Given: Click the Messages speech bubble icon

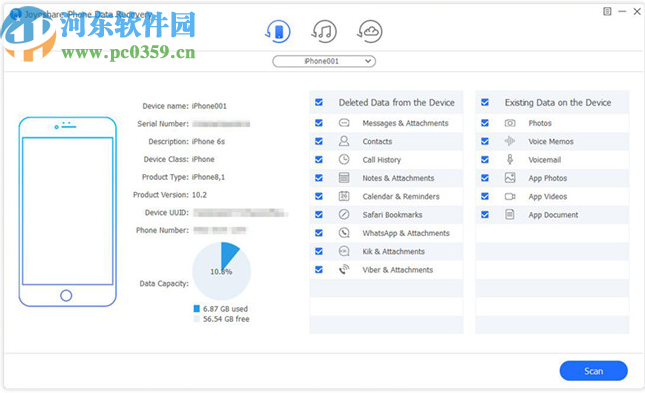Looking at the screenshot, I should 344,123.
